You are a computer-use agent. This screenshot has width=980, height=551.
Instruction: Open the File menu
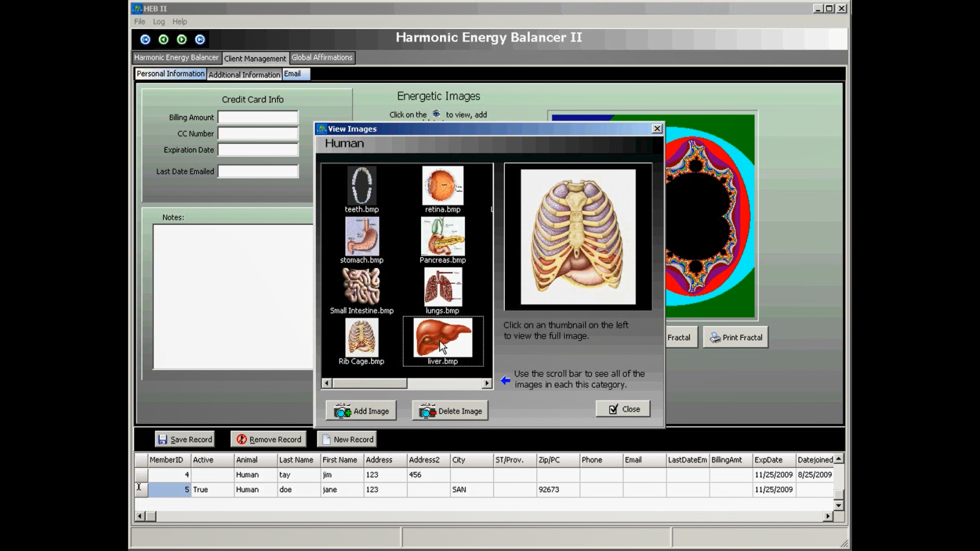(140, 21)
